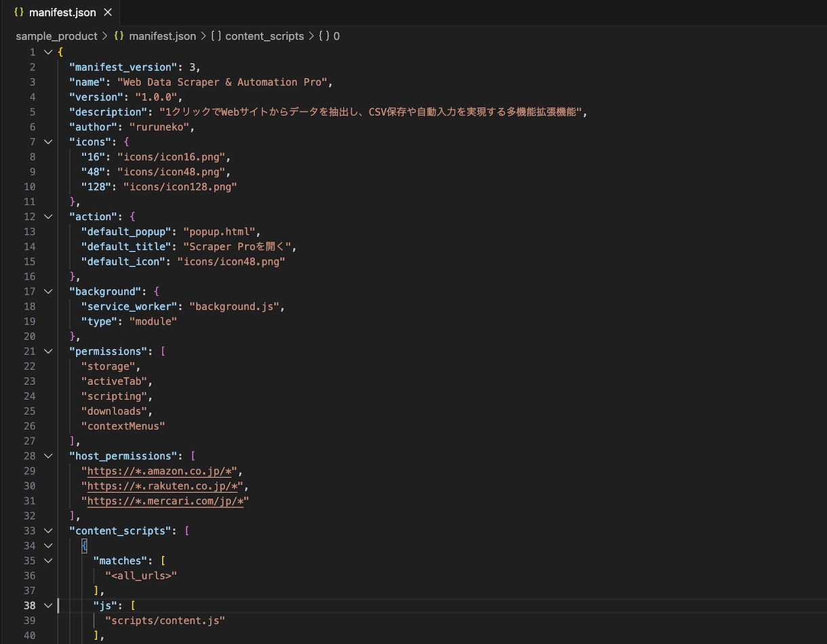Open sample_product folder in the breadcrumb
Screen dimensions: 827x644
(57, 36)
